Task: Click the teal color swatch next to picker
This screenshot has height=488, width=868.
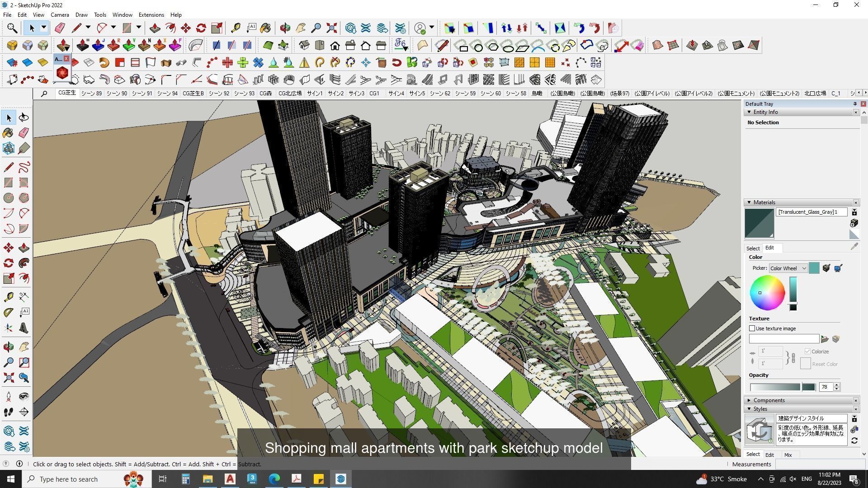Action: click(814, 268)
